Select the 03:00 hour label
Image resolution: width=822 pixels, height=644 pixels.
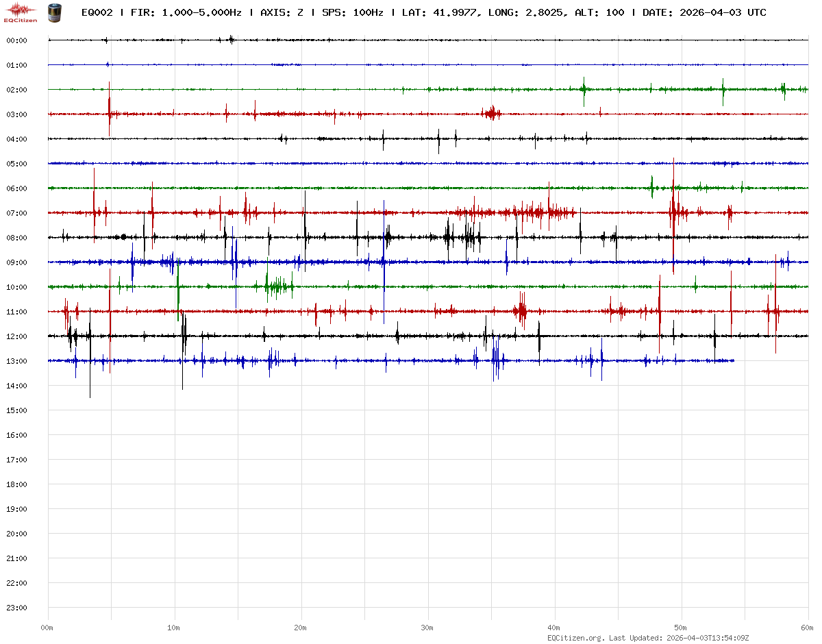click(16, 114)
